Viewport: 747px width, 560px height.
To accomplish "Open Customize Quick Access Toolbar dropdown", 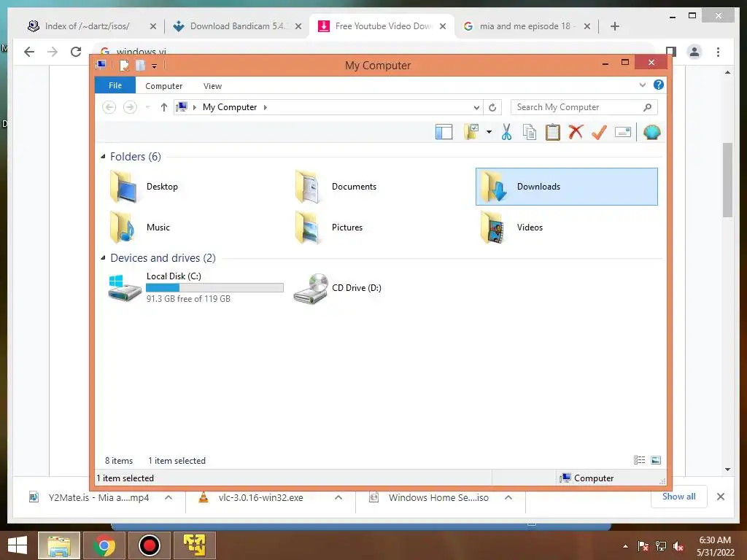I will point(155,66).
